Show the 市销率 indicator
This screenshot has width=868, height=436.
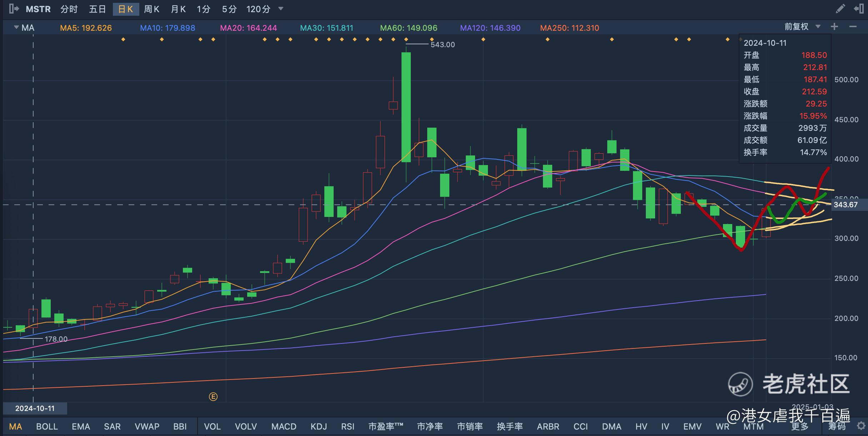coord(470,426)
